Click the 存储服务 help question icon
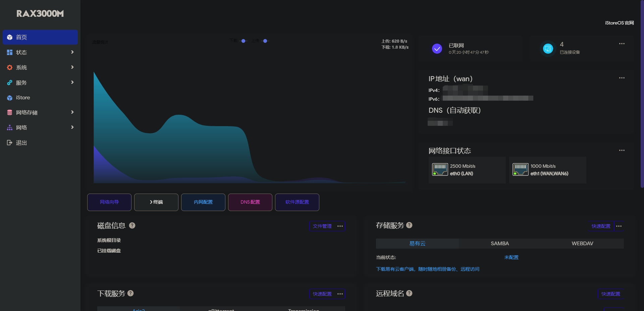644x311 pixels. point(409,225)
